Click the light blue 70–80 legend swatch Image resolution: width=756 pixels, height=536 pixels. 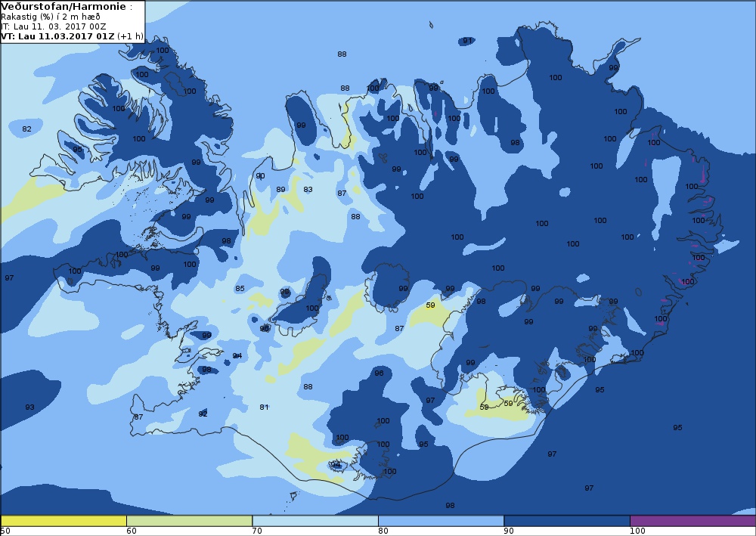click(x=315, y=521)
